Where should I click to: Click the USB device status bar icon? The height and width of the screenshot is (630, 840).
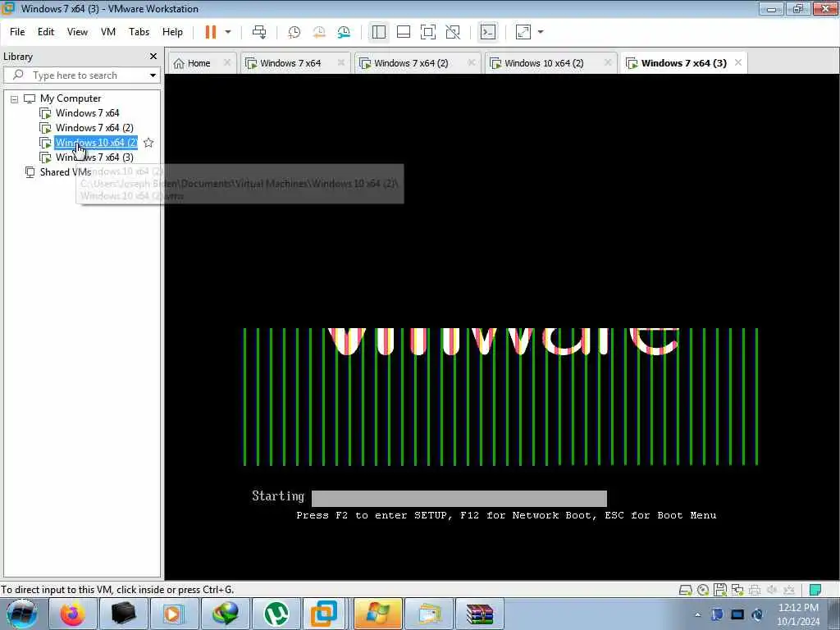click(788, 591)
